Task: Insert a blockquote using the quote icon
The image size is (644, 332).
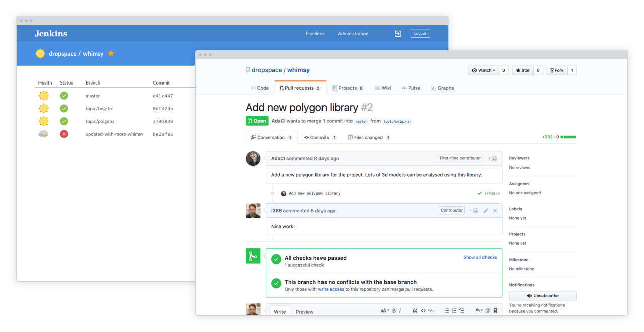Action: point(416,310)
